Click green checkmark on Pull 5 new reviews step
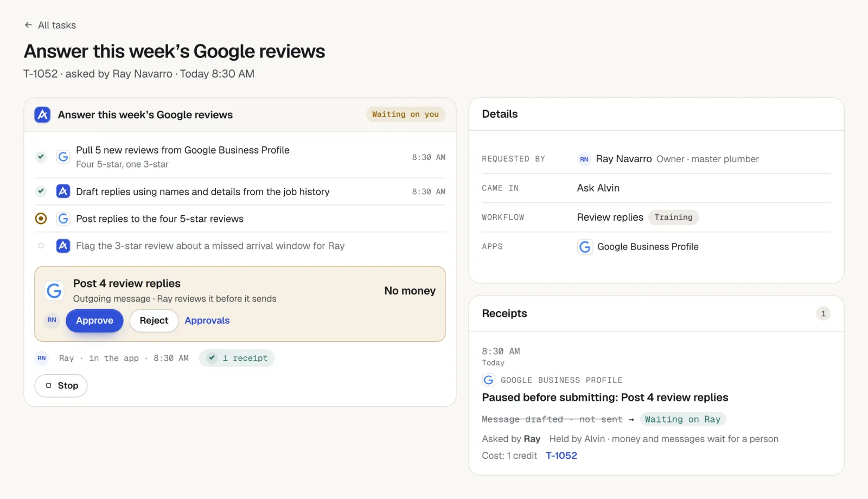The image size is (868, 499). pos(41,157)
